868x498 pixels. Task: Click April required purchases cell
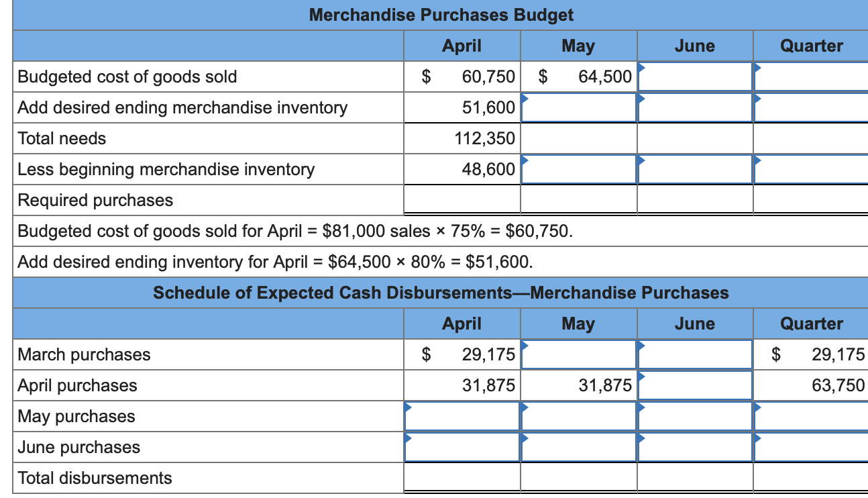click(462, 200)
